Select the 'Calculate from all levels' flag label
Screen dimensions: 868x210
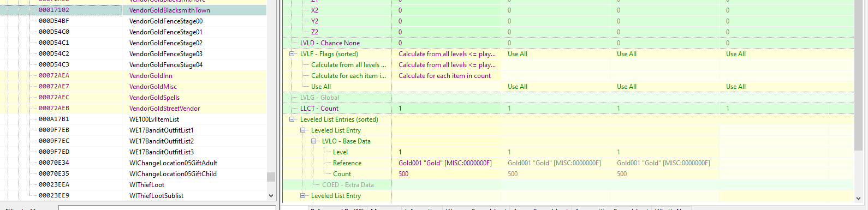pos(348,65)
